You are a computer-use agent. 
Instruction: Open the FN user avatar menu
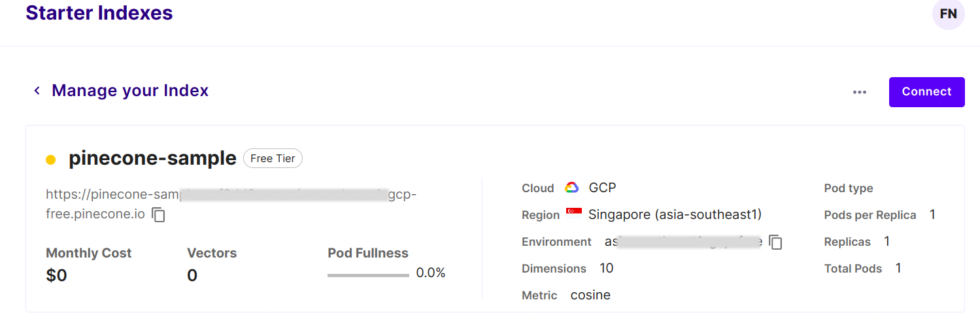[x=948, y=14]
